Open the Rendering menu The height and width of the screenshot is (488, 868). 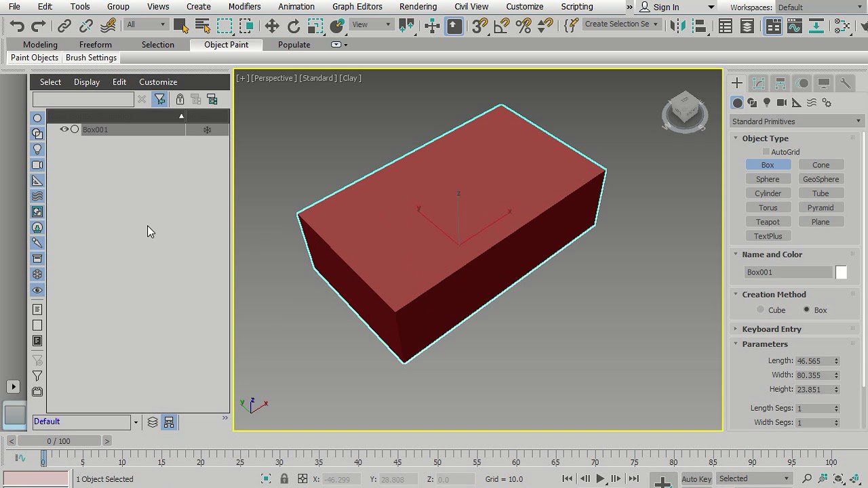pyautogui.click(x=418, y=7)
